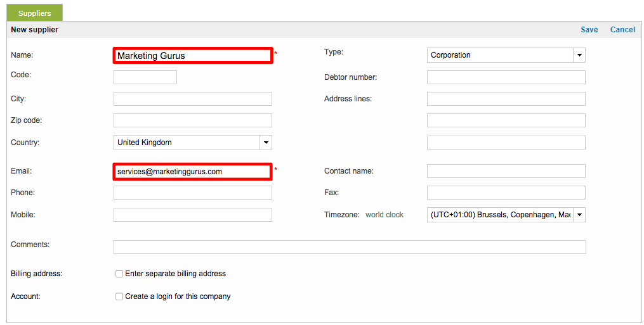The image size is (644, 325).
Task: Click the Name field with Marketing Gurus
Action: 193,56
